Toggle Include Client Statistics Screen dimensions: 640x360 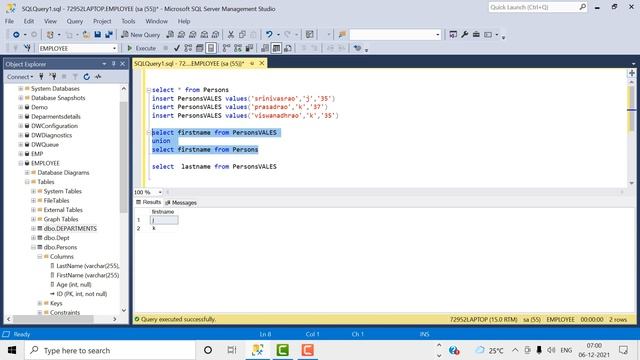[249, 48]
